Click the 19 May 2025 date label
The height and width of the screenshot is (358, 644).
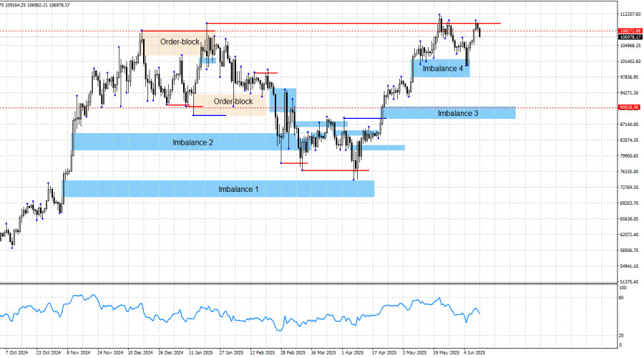(447, 353)
